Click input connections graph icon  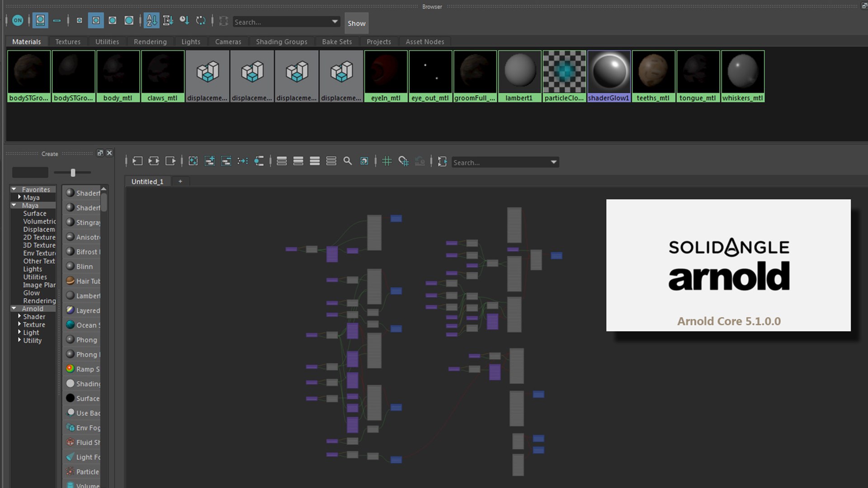pos(137,161)
